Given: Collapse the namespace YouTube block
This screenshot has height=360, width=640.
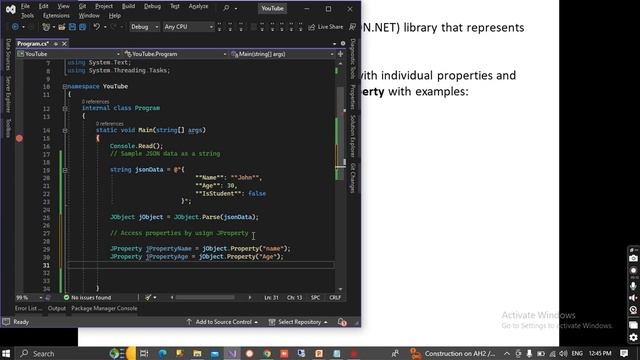Looking at the screenshot, I should tap(64, 87).
